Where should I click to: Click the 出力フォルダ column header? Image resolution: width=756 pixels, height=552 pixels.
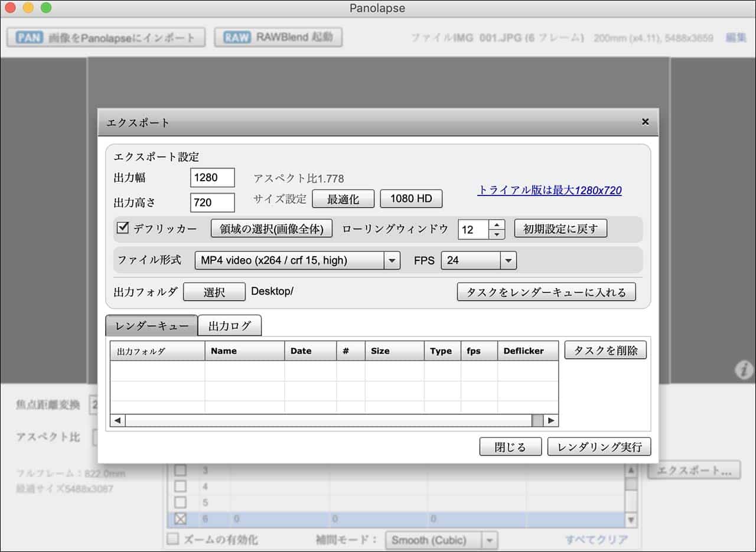(158, 351)
